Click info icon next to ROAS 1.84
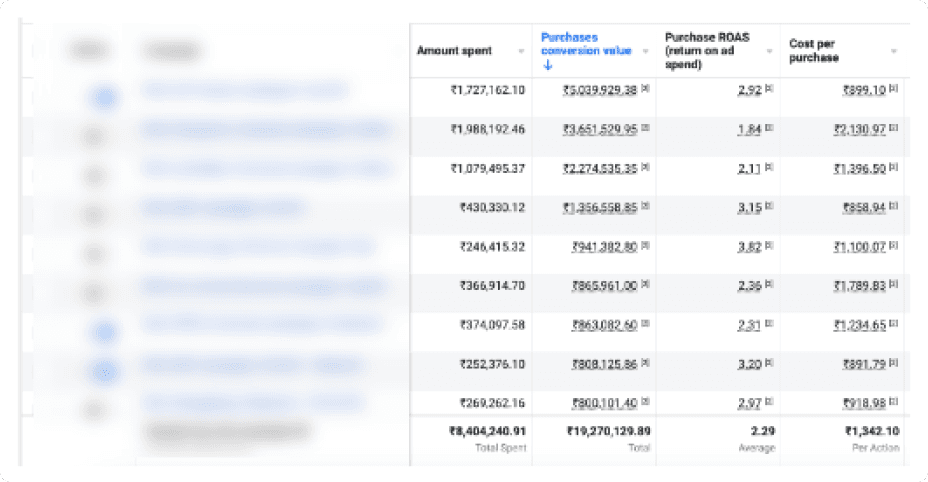Viewport: 928px width, 482px height. tap(769, 127)
